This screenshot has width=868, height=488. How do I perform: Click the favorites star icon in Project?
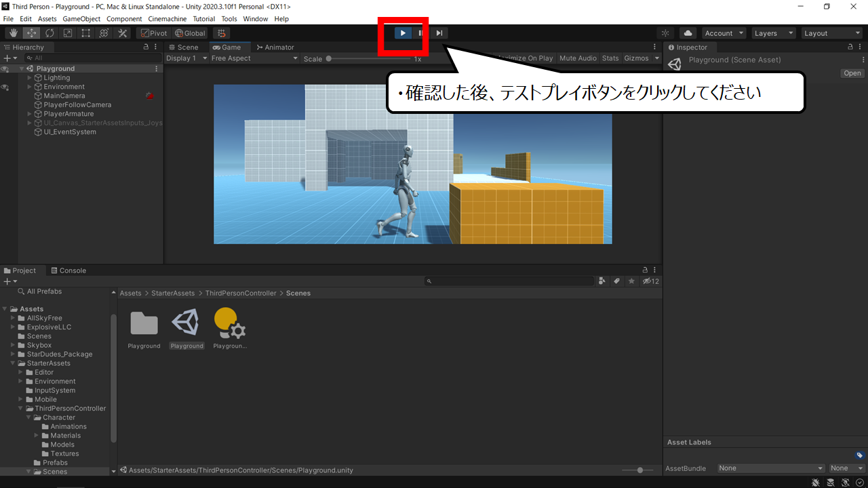coord(631,281)
